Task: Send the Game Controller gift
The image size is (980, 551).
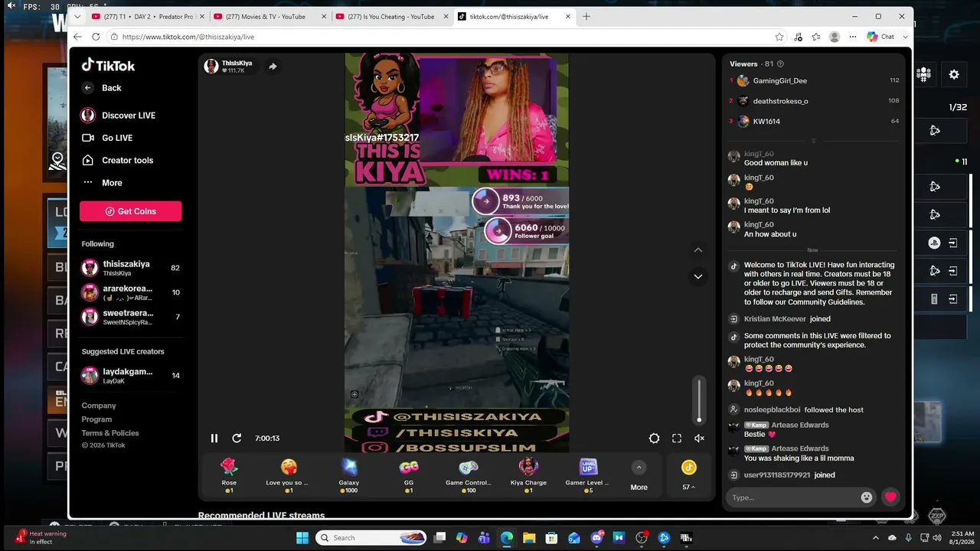Action: (469, 476)
